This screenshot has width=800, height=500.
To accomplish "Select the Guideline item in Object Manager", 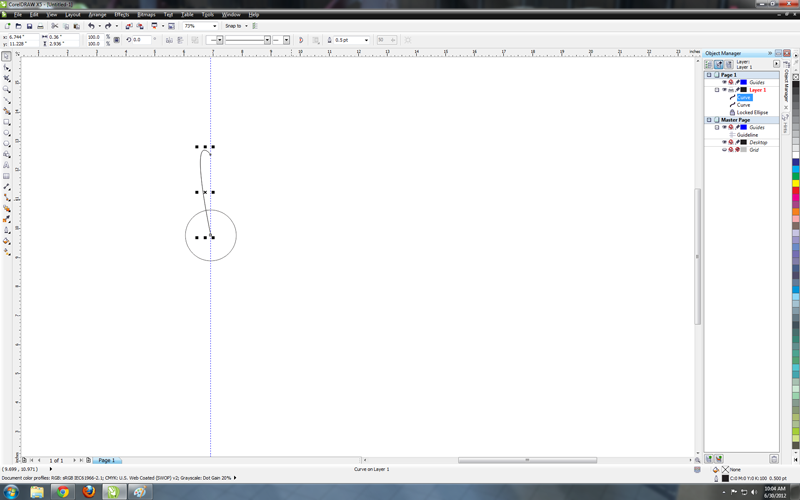I will (x=747, y=135).
